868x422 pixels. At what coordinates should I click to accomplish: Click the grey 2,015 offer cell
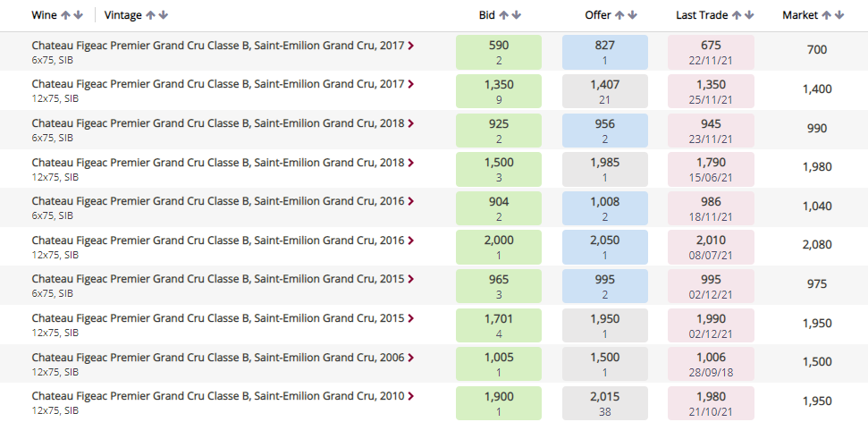(605, 403)
